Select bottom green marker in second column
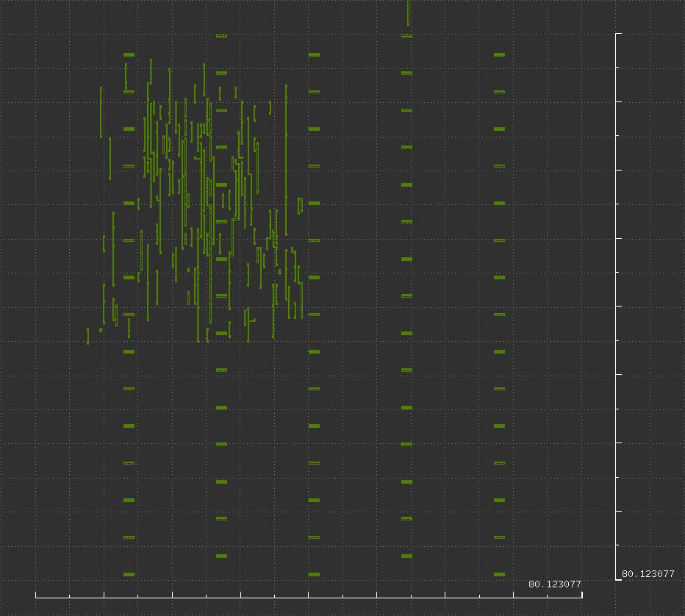685x616 pixels. 221,556
